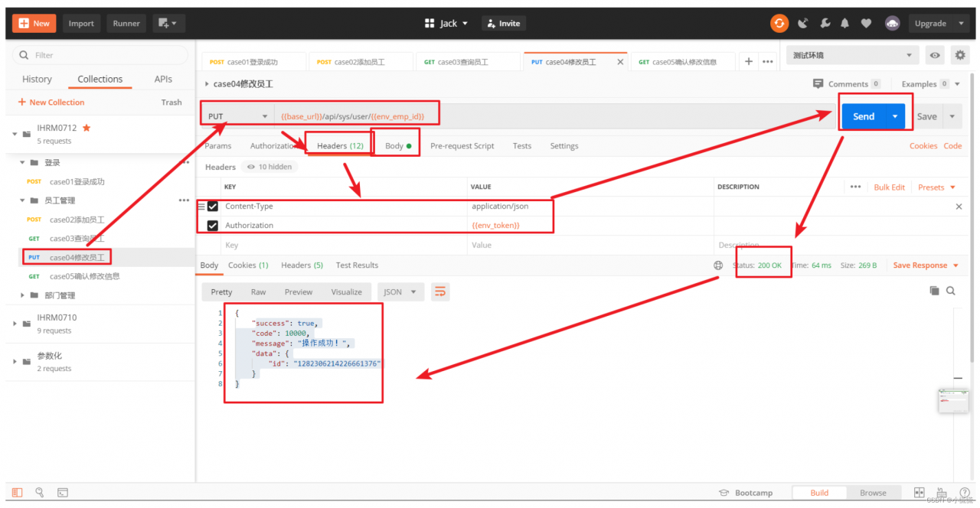Open the Save dropdown arrow
980x508 pixels.
[x=952, y=116]
